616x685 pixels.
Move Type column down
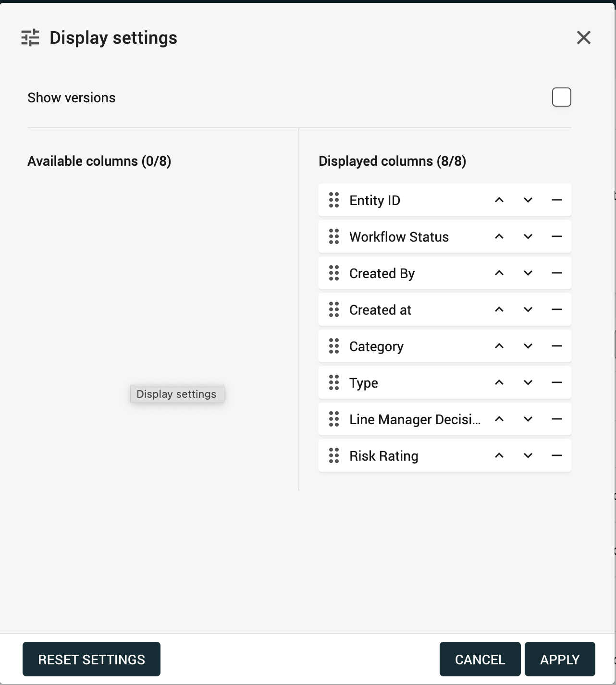point(528,382)
